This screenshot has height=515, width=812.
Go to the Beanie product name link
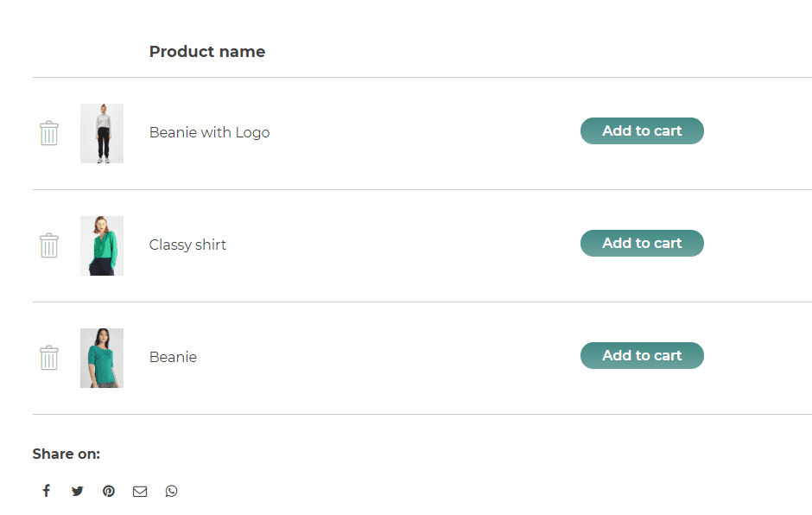tap(173, 357)
